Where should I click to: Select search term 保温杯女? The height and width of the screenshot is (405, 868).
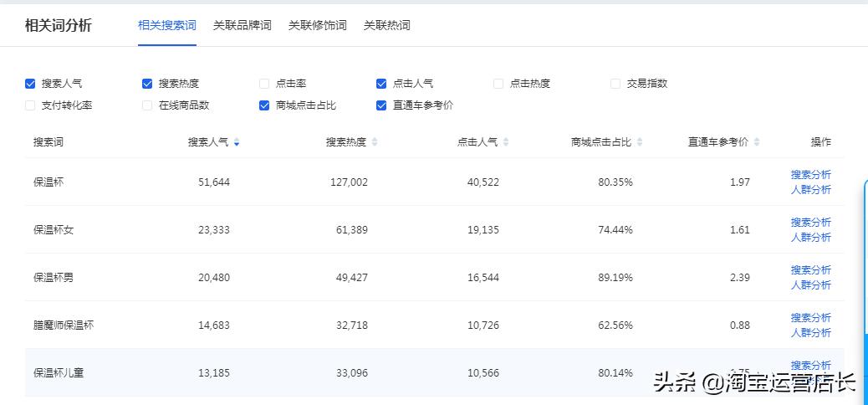tap(54, 230)
